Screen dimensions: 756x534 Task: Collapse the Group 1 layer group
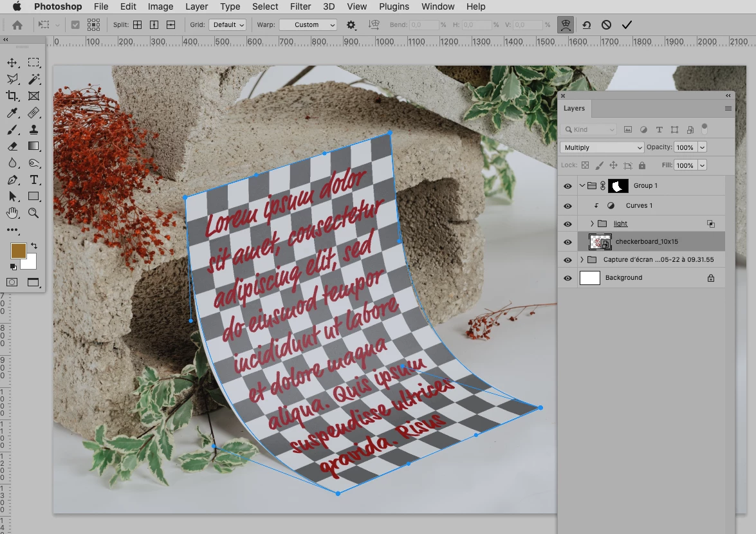click(x=582, y=185)
